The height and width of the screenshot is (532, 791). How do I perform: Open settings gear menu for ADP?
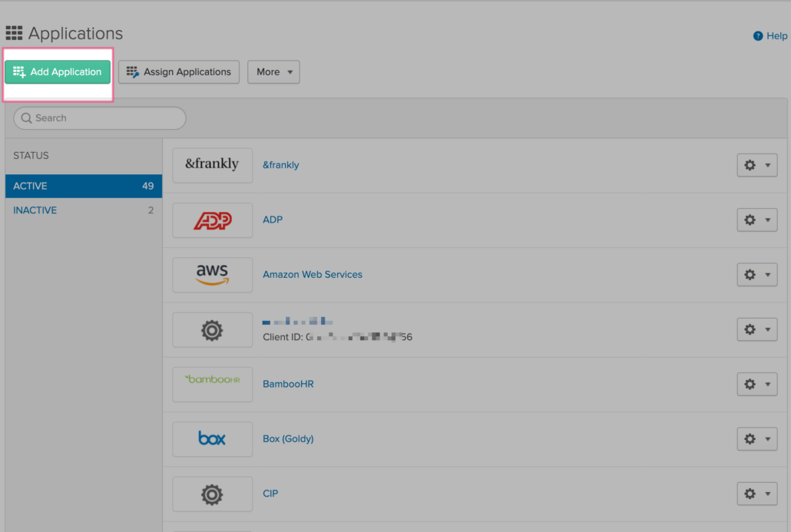[x=756, y=220]
